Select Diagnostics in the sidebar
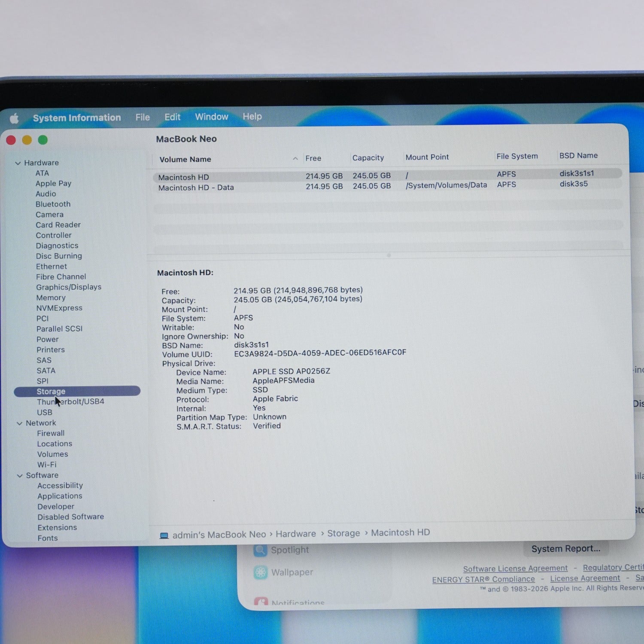The image size is (644, 644). coord(57,246)
